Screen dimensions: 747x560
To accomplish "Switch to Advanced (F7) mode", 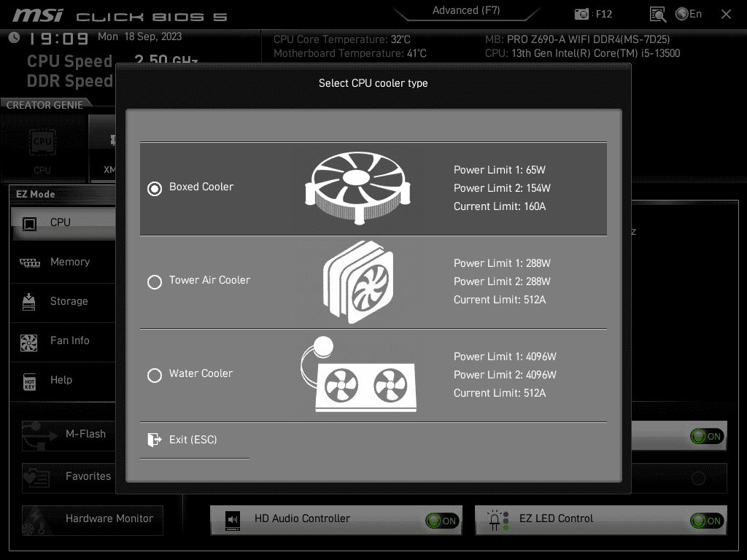I will coord(466,10).
